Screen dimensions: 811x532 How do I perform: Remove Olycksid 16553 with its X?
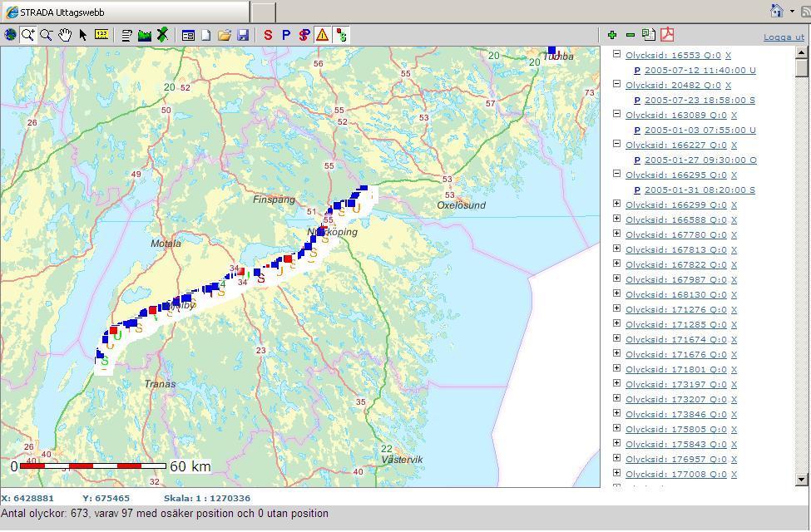[729, 56]
